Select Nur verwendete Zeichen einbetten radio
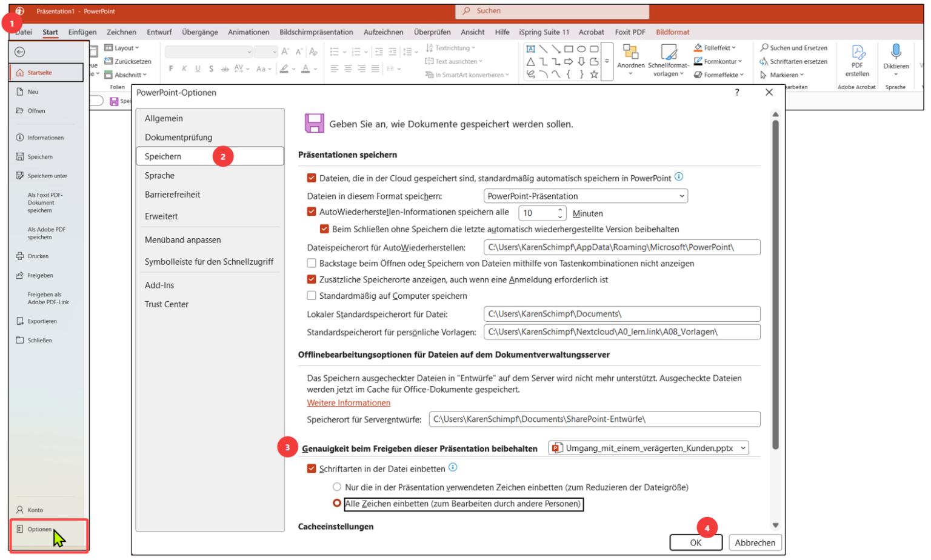Viewport: 931px width, 560px height. 337,487
